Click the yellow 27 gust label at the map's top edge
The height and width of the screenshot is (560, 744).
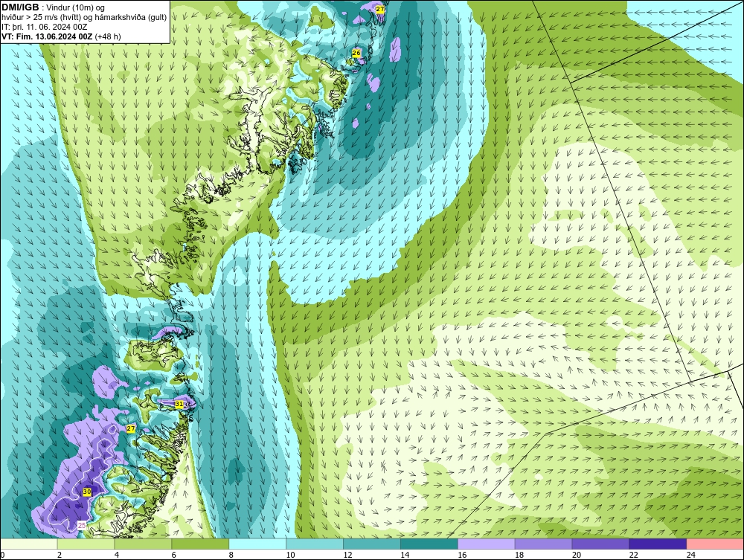click(380, 9)
